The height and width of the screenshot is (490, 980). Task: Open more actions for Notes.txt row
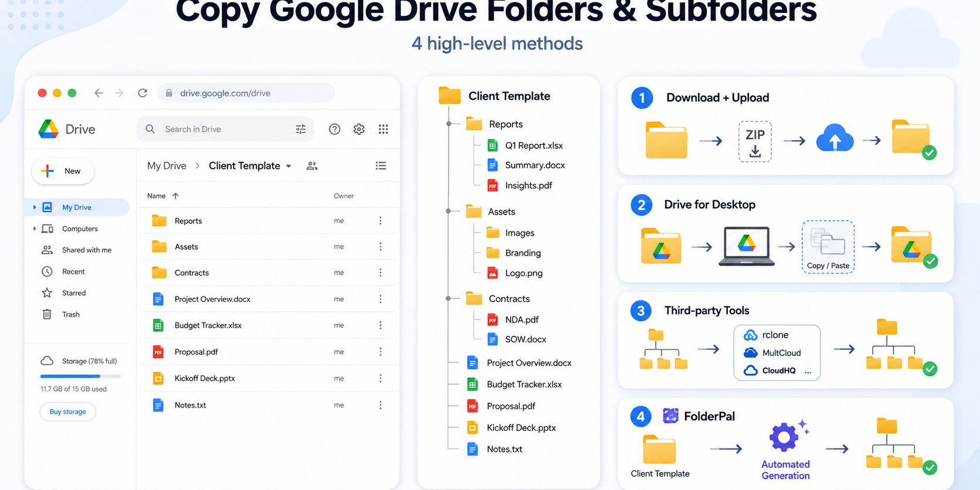[380, 405]
